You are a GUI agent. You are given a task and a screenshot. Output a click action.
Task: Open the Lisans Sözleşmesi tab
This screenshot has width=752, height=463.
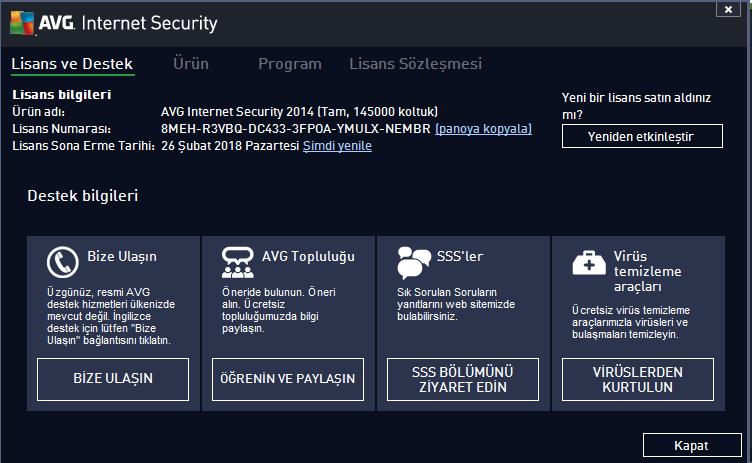[x=415, y=64]
